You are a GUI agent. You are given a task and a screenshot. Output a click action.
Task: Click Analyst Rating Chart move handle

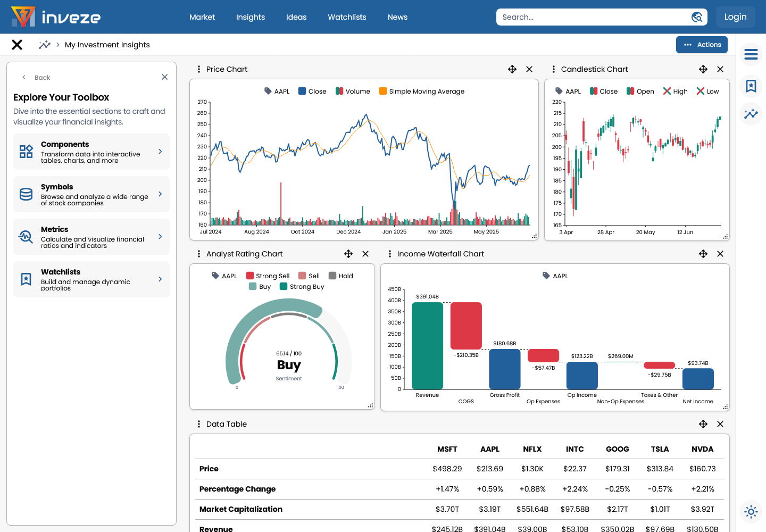coord(348,254)
